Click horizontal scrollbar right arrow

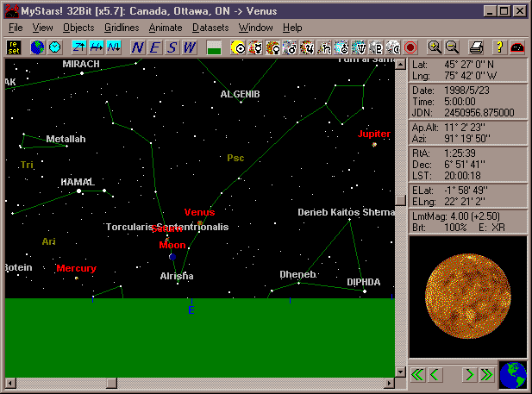(x=388, y=383)
